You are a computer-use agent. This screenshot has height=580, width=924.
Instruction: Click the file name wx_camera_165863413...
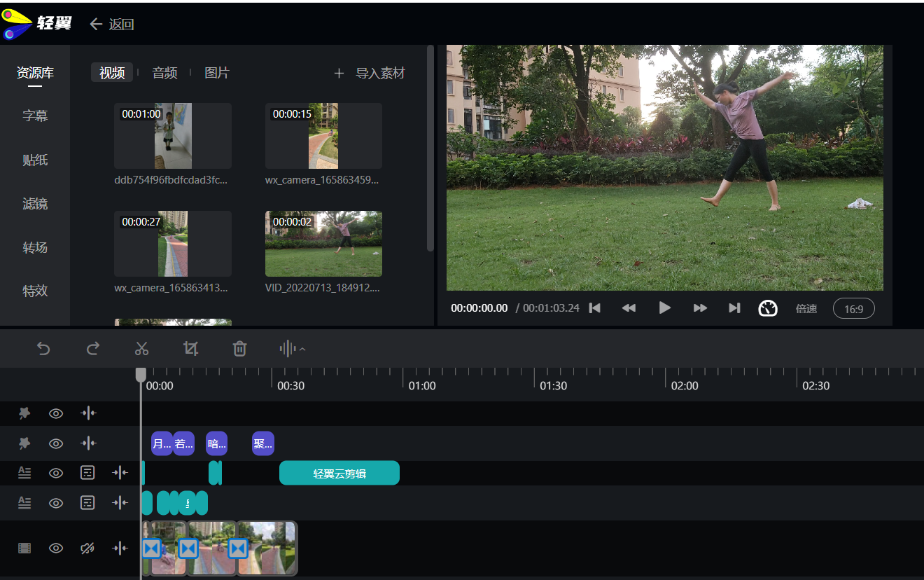171,288
